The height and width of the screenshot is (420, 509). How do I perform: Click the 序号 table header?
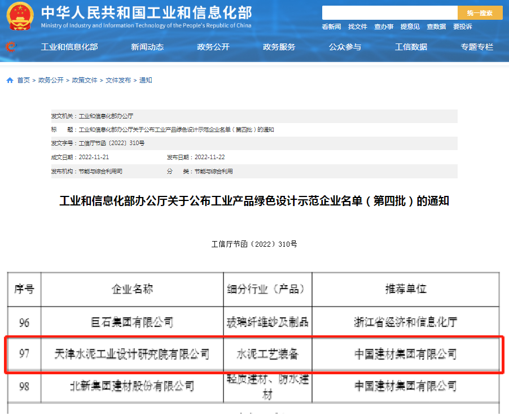(24, 289)
